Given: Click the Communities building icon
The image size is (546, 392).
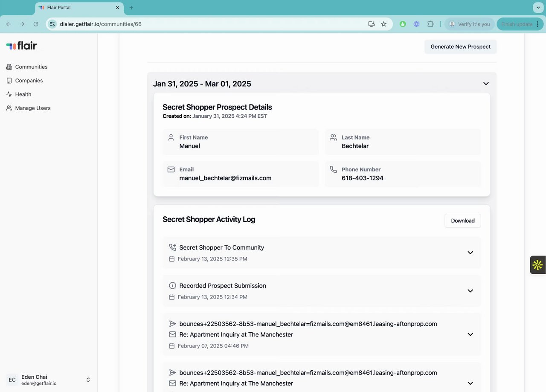Looking at the screenshot, I should pos(9,67).
